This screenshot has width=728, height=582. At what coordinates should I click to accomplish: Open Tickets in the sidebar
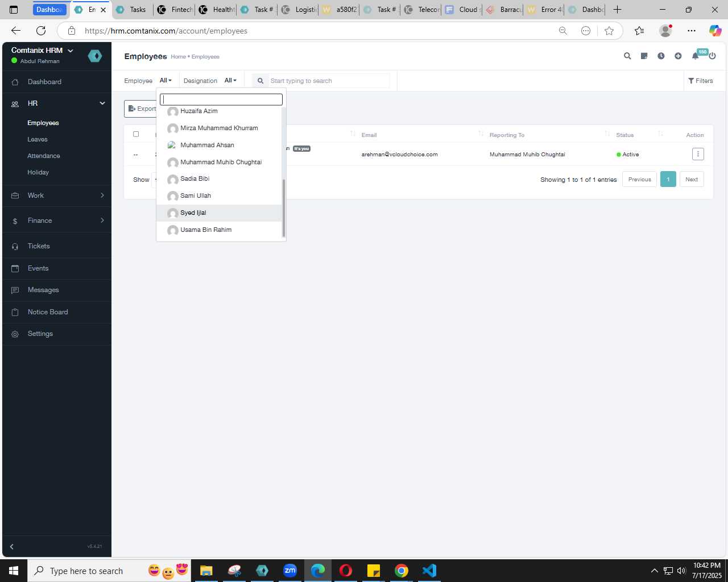coord(39,246)
